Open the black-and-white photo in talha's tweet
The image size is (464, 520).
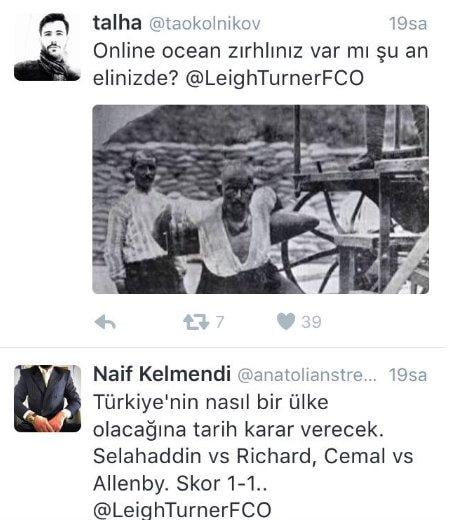tap(261, 199)
